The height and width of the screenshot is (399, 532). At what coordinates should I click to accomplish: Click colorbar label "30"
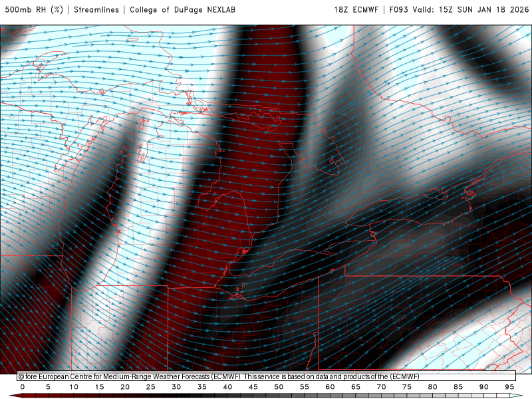176,387
